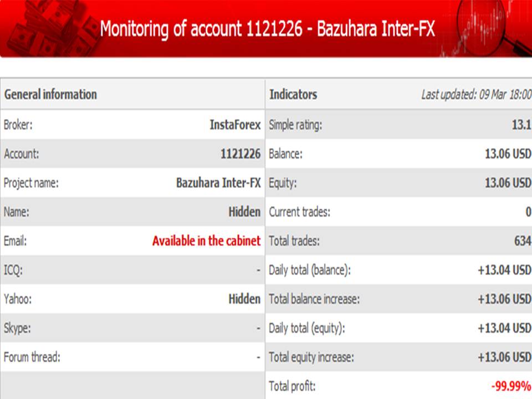Screen dimensions: 532x399
Task: Click the ICQ: label
Action: 13,270
